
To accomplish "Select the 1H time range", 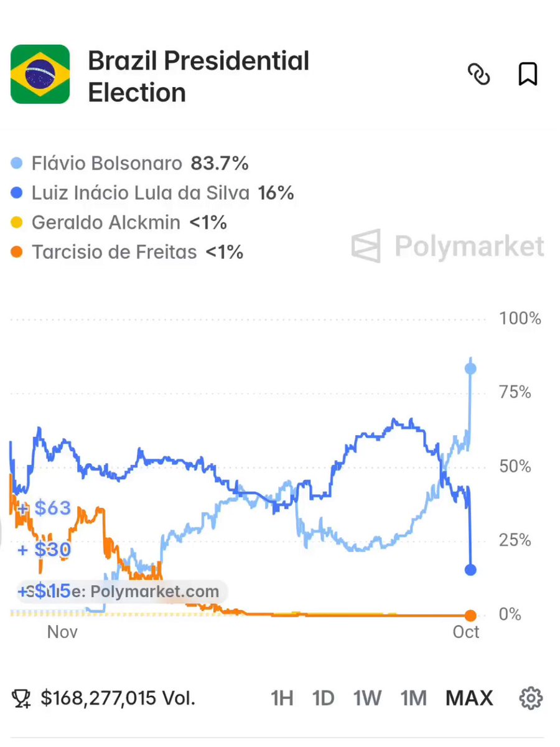I will [282, 698].
